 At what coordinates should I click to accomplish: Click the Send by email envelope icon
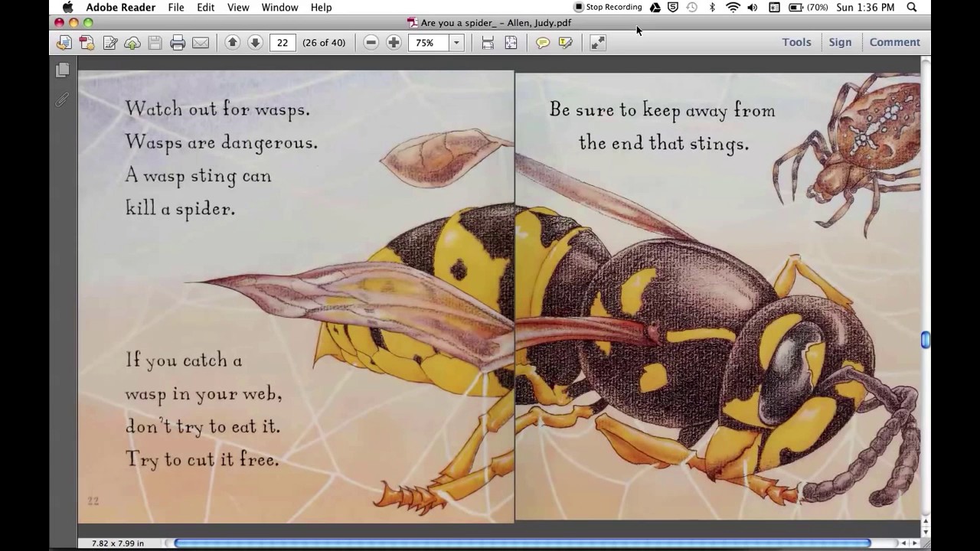[201, 43]
